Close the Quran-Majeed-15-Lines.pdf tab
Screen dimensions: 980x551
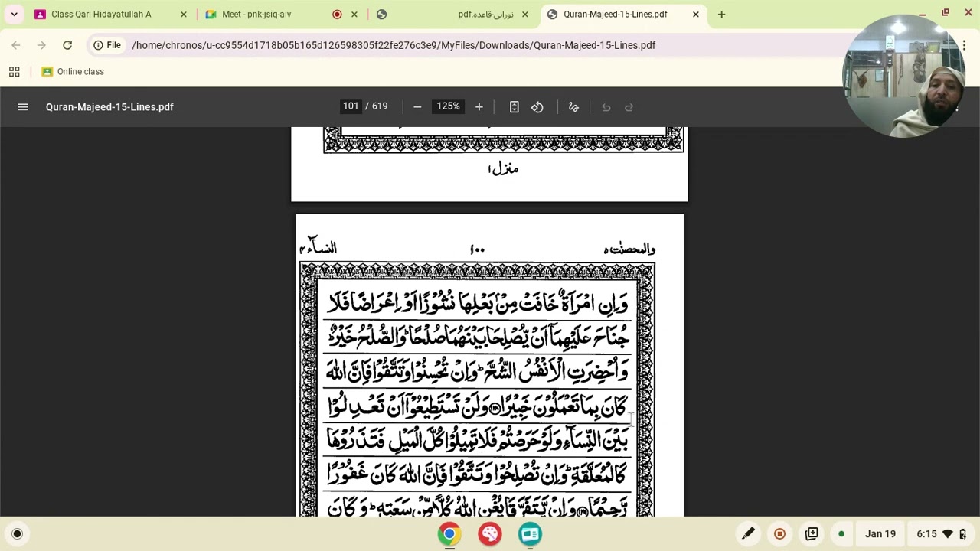click(x=696, y=14)
